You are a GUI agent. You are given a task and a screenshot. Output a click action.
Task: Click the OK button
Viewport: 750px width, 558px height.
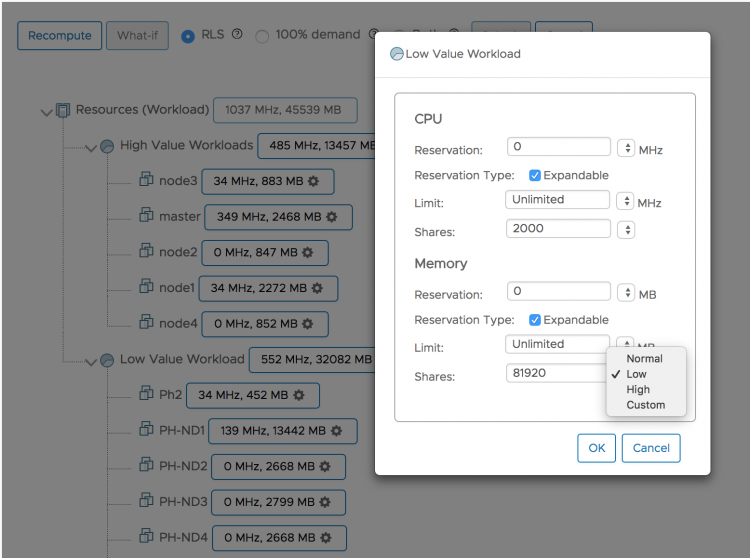(x=596, y=448)
